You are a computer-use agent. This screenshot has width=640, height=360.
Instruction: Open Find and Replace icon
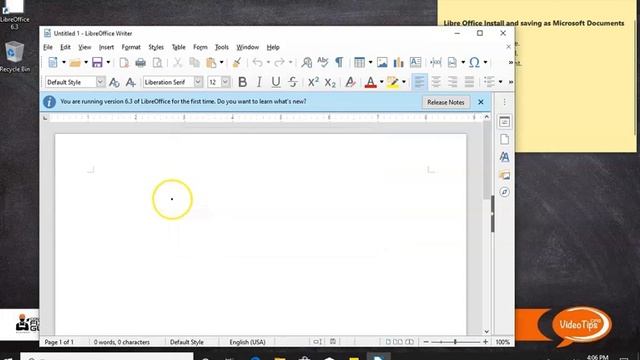(x=307, y=62)
